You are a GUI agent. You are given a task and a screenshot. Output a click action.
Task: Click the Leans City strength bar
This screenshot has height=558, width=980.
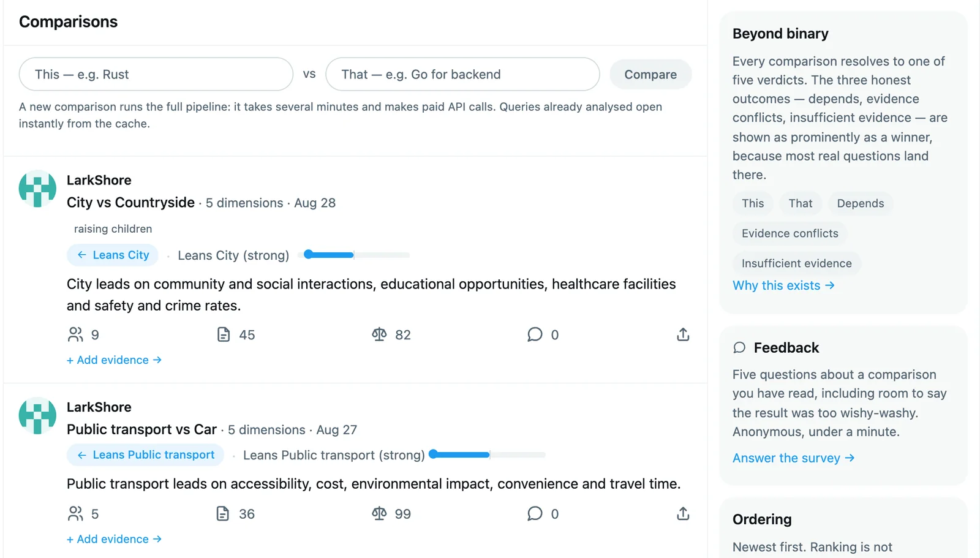(x=357, y=255)
